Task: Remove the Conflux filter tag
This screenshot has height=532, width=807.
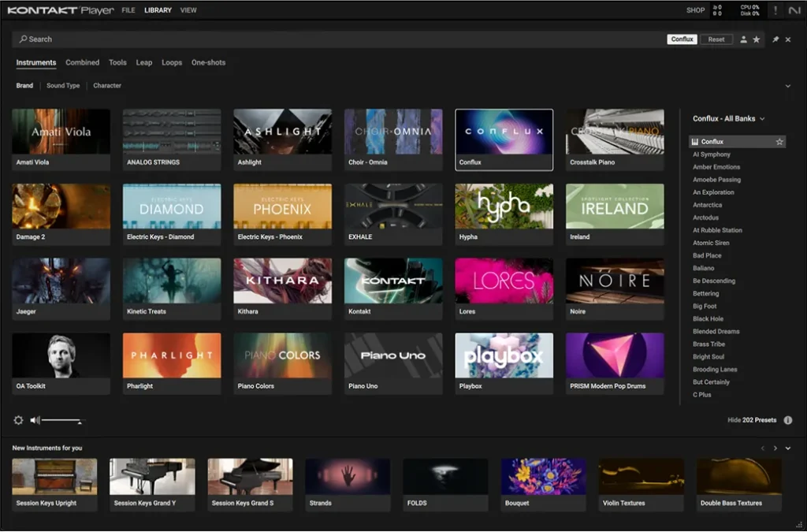Action: (x=682, y=39)
